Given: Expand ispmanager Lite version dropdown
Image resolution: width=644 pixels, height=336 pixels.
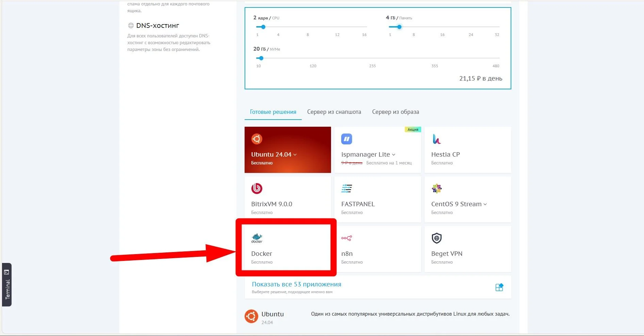Looking at the screenshot, I should click(x=394, y=155).
